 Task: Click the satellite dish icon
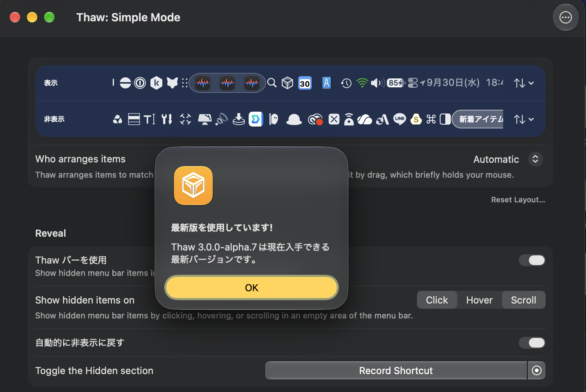click(222, 119)
